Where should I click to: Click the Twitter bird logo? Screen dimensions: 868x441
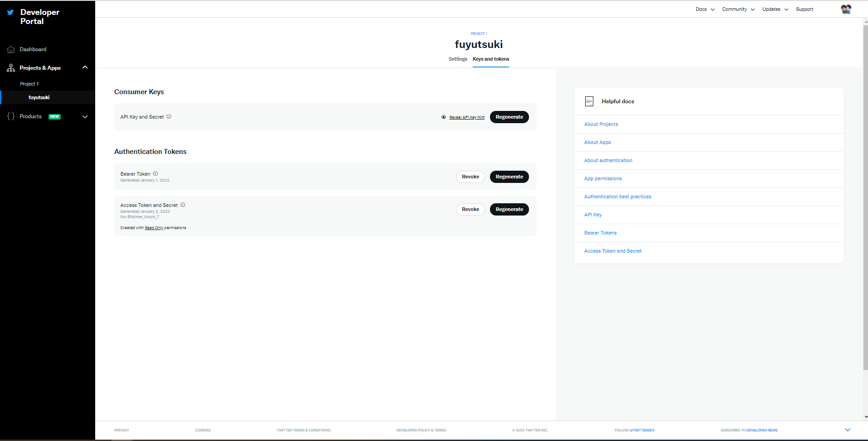[10, 13]
